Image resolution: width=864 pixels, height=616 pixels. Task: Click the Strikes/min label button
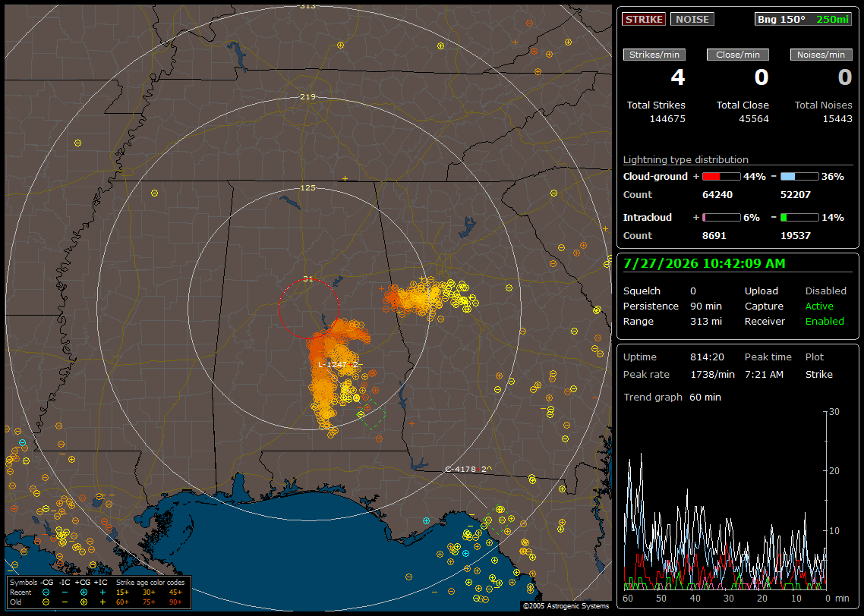tap(654, 55)
